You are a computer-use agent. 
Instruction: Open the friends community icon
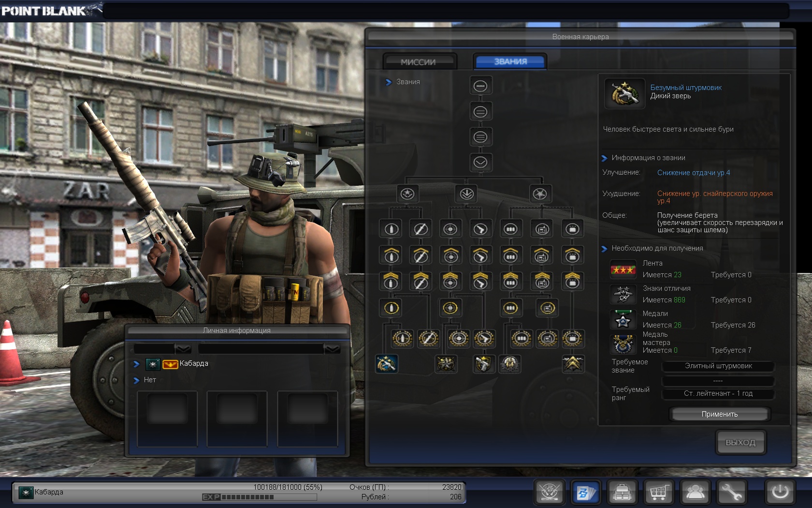pyautogui.click(x=695, y=493)
